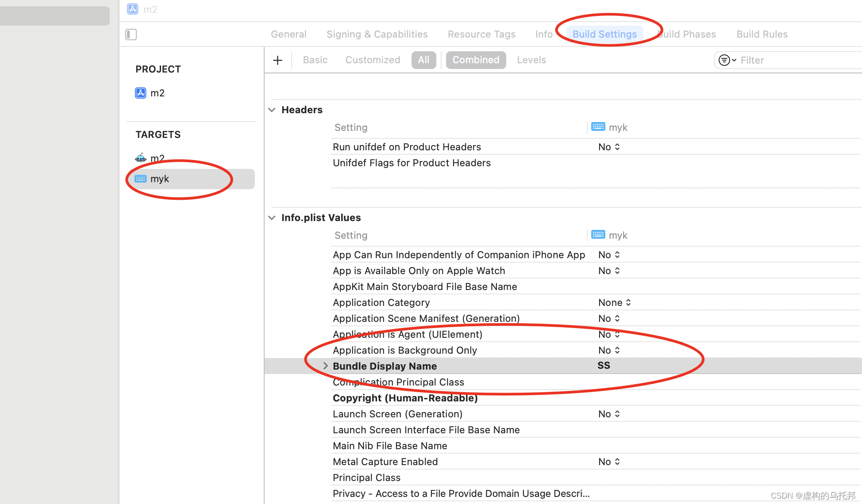Collapse the Headers section

coord(272,110)
